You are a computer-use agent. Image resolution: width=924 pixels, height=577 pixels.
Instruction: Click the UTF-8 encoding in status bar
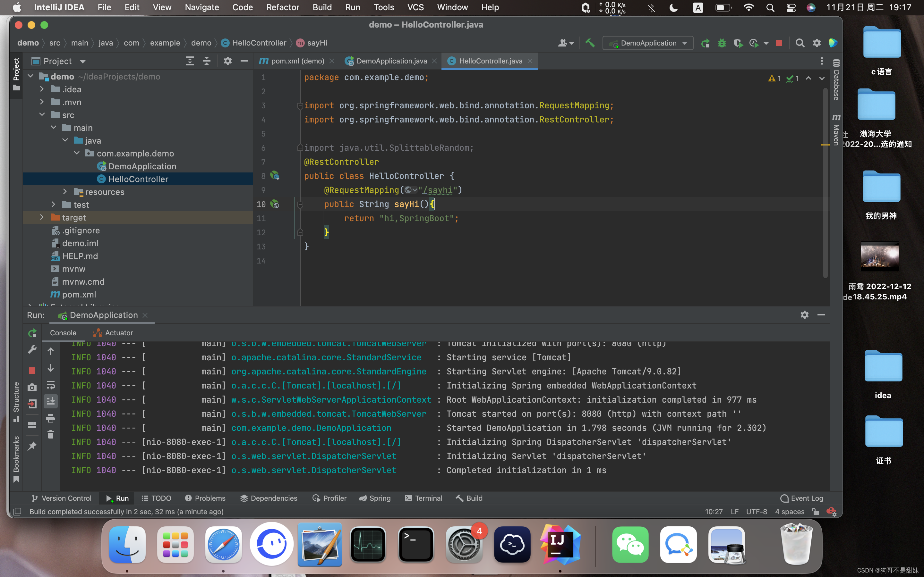tap(757, 512)
